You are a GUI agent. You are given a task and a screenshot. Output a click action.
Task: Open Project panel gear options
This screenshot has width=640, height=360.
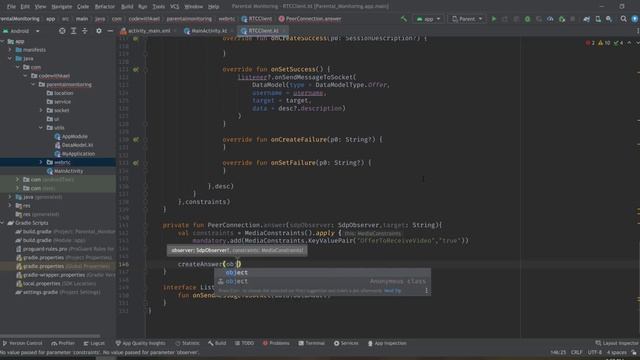point(99,31)
